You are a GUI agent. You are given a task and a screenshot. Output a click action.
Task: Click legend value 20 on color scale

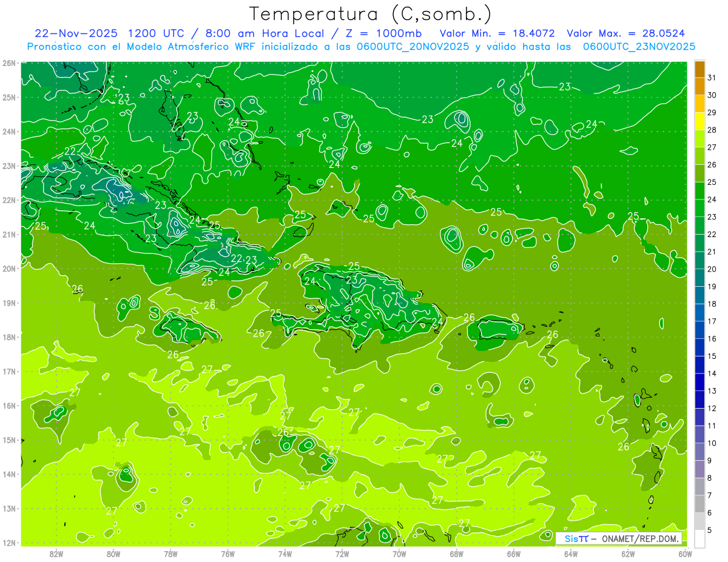click(x=712, y=269)
